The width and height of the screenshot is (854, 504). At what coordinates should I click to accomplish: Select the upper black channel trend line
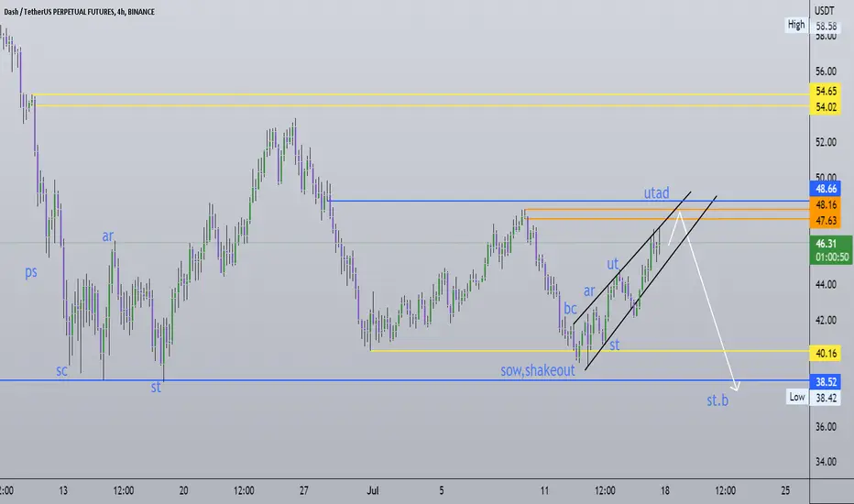pyautogui.click(x=631, y=258)
